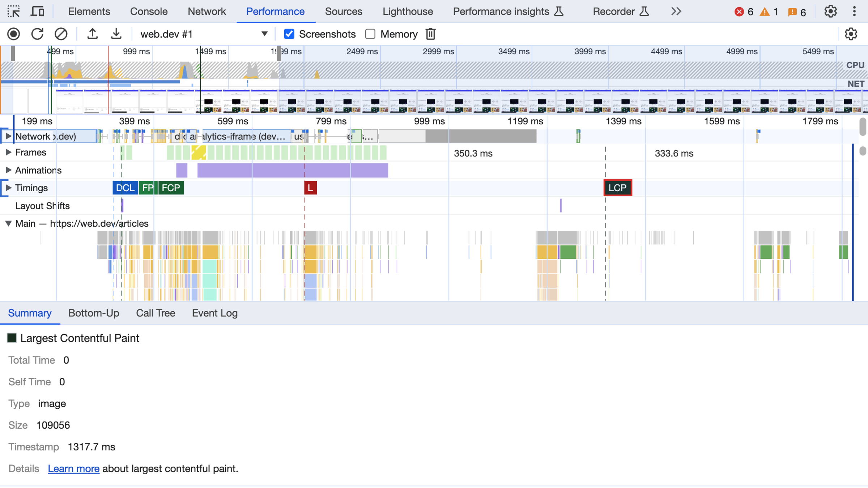Click the clear recording icon
868x488 pixels.
(x=61, y=34)
